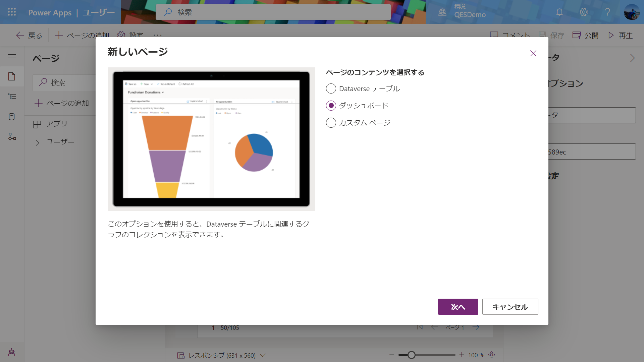Viewport: 644px width, 362px height.
Task: Open the app launcher waffle icon
Action: 12,12
